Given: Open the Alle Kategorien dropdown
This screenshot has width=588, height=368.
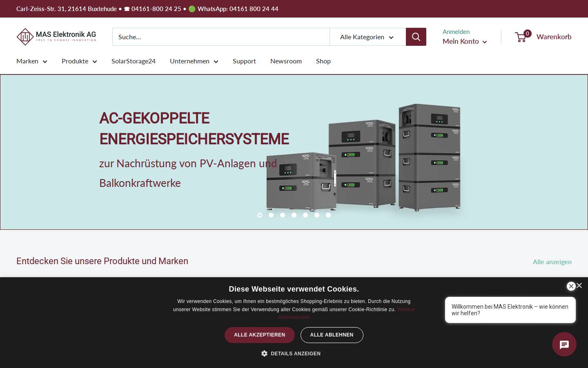Looking at the screenshot, I should coord(367,37).
